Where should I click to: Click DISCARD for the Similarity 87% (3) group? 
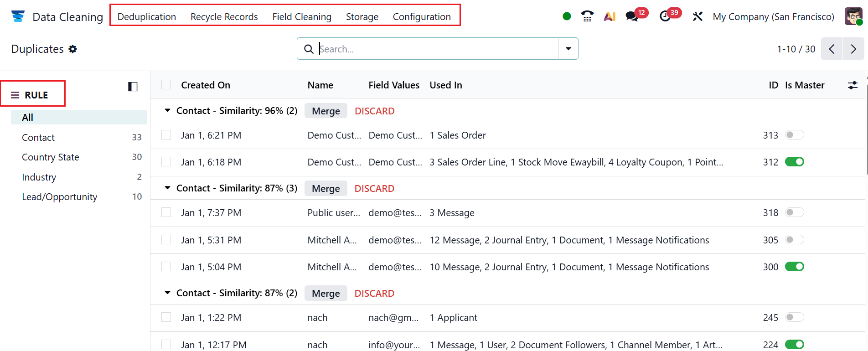[374, 189]
